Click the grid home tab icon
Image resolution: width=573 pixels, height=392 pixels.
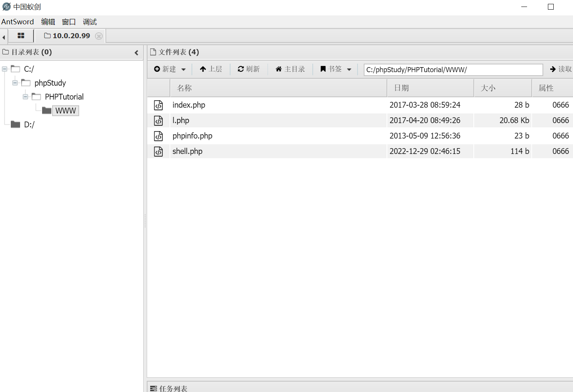(x=21, y=35)
